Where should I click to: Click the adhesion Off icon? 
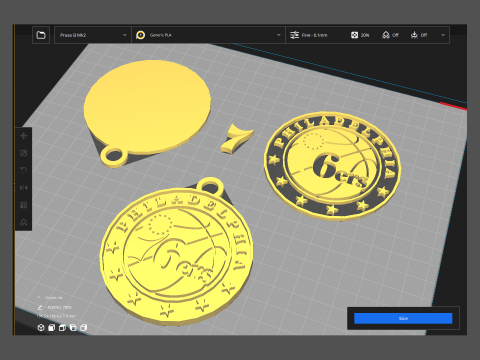(414, 35)
